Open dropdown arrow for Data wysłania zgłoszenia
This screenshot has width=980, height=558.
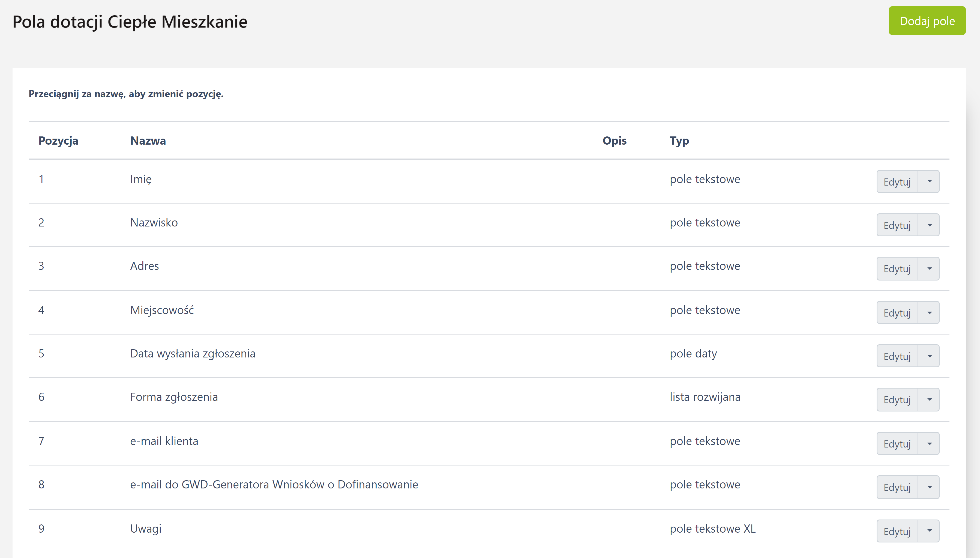click(x=929, y=356)
